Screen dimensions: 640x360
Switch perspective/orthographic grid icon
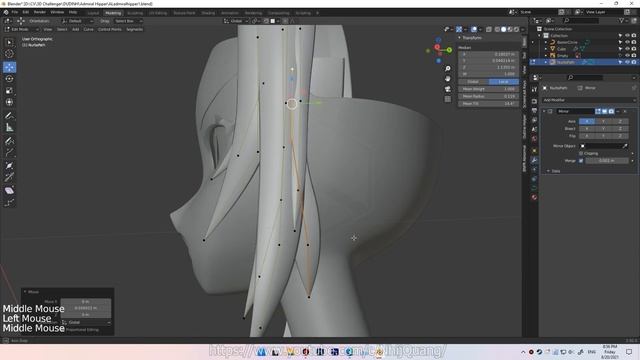(448, 99)
